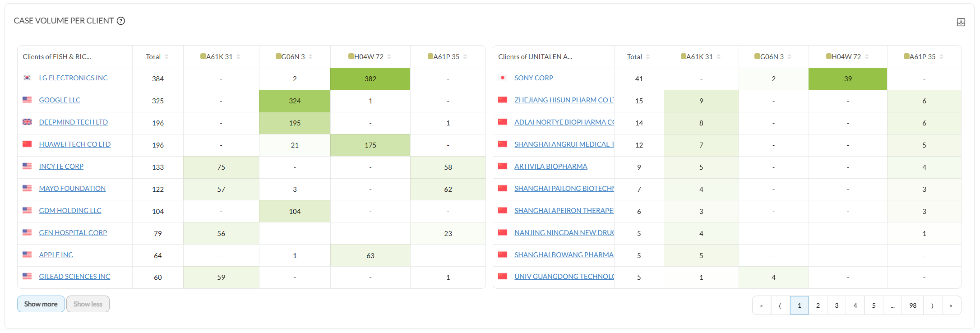This screenshot has width=980, height=333.
Task: Click the Show less button
Action: 88,304
